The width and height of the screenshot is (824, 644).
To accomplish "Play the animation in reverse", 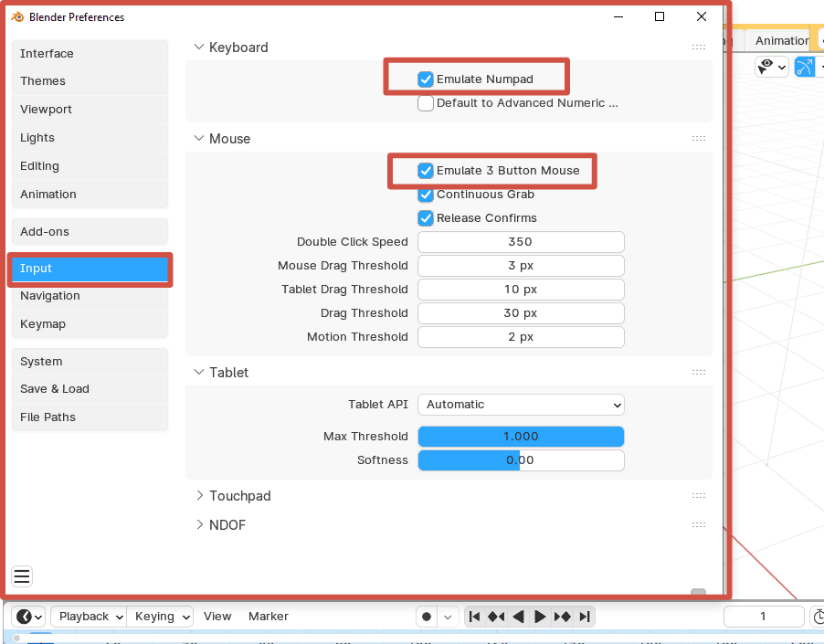I will pos(518,617).
